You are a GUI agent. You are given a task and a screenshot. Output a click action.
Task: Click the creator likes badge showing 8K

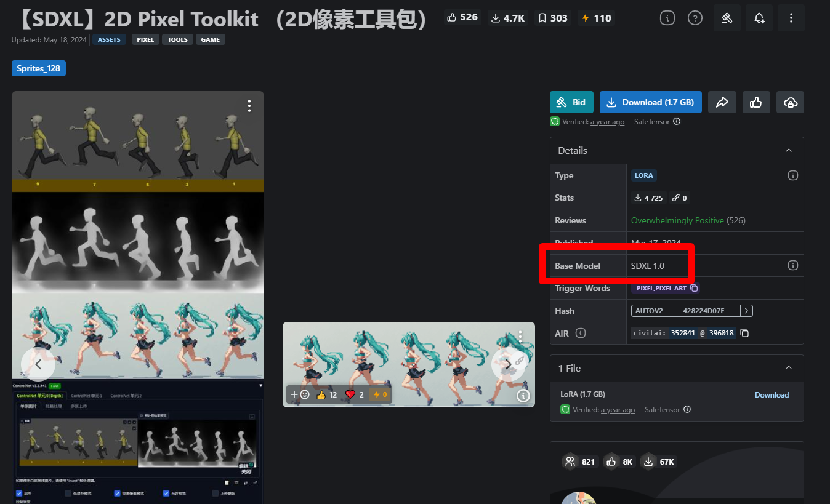[619, 462]
